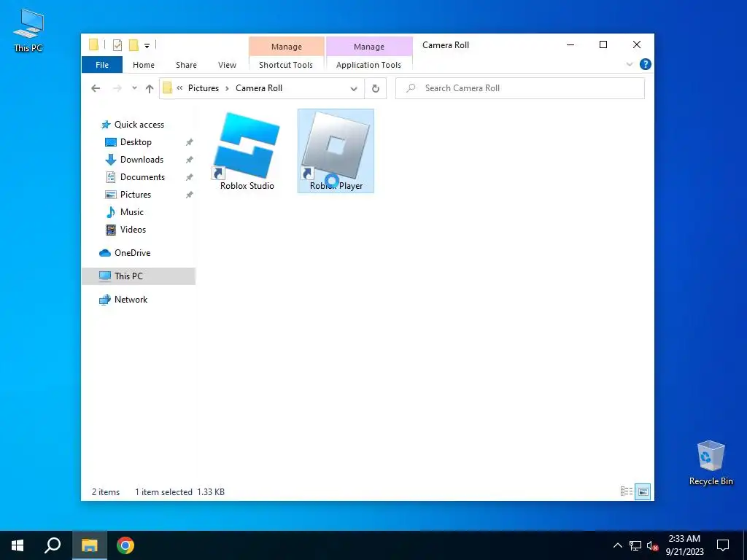Image resolution: width=747 pixels, height=560 pixels.
Task: Click the pin icon beside Downloads
Action: 189,160
